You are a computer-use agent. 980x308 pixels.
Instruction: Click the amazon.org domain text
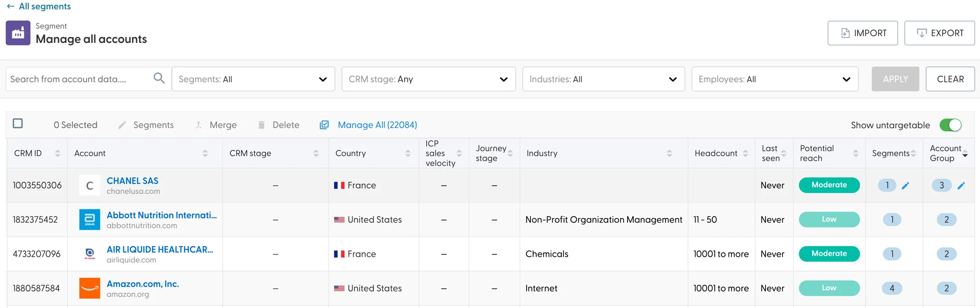[128, 294]
